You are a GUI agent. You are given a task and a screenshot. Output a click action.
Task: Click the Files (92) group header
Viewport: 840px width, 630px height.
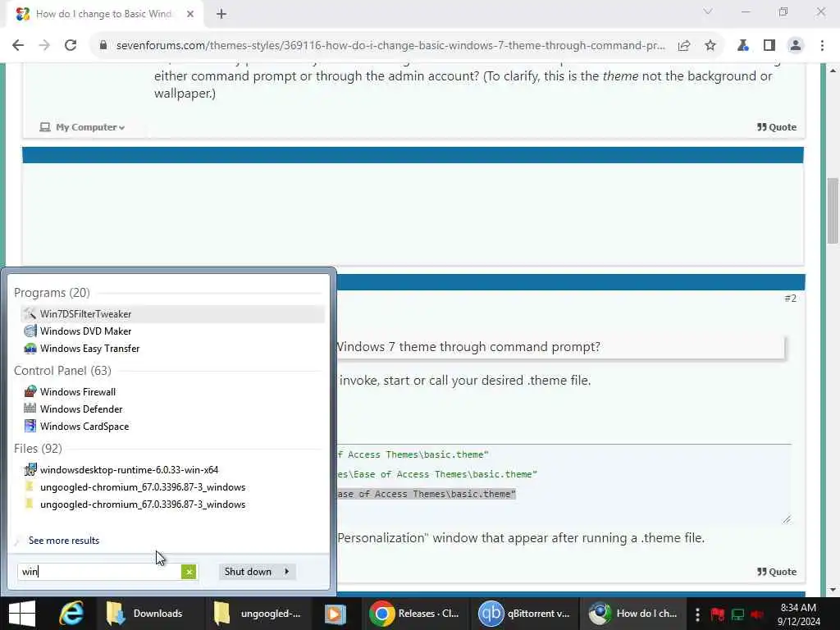(38, 449)
